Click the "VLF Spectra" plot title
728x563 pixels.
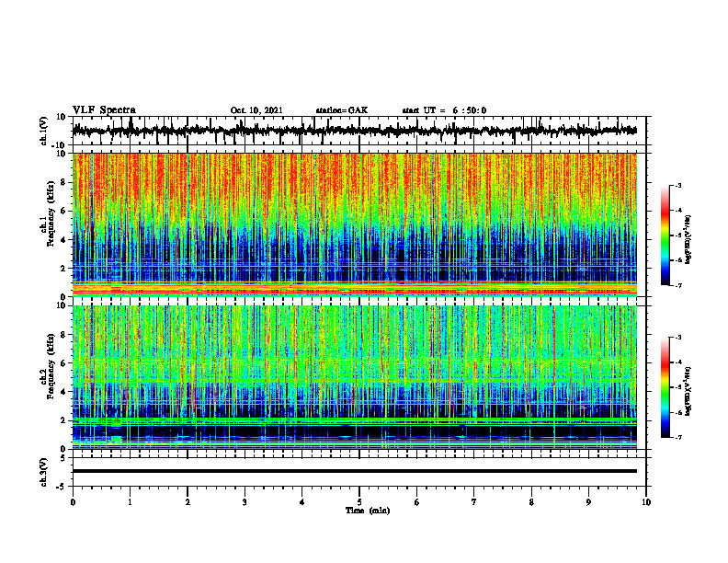tap(104, 110)
